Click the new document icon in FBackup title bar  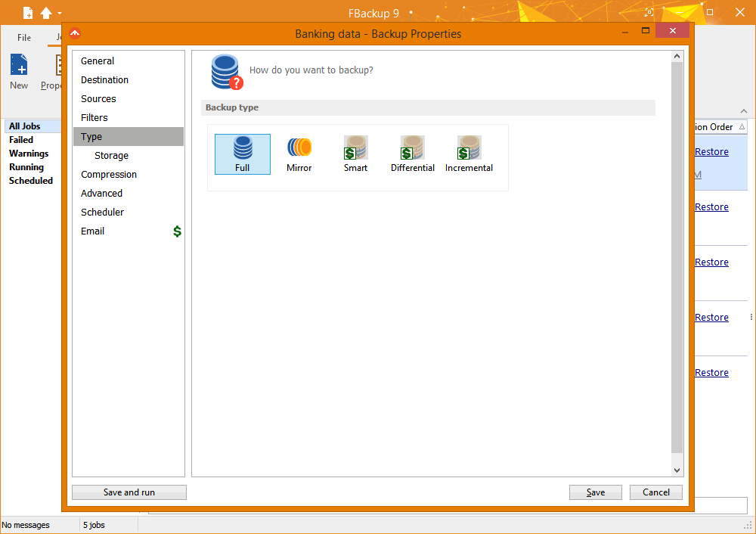pyautogui.click(x=28, y=13)
